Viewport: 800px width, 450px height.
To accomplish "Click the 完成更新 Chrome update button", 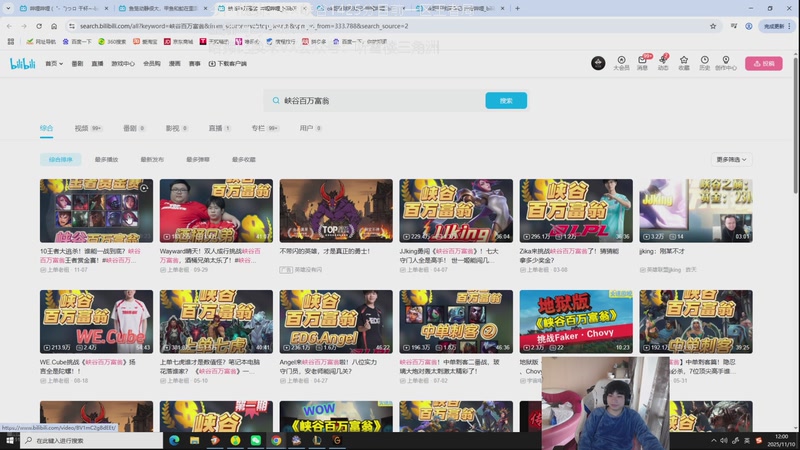I will pyautogui.click(x=777, y=26).
